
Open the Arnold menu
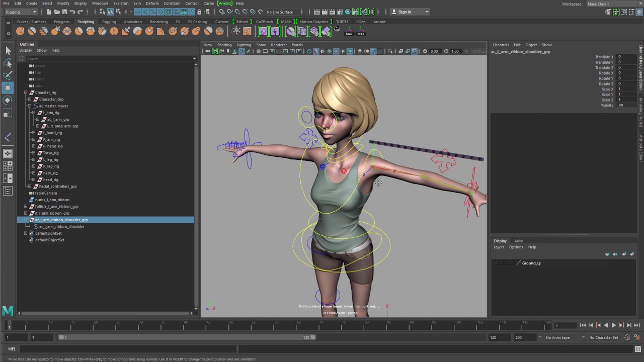224,4
